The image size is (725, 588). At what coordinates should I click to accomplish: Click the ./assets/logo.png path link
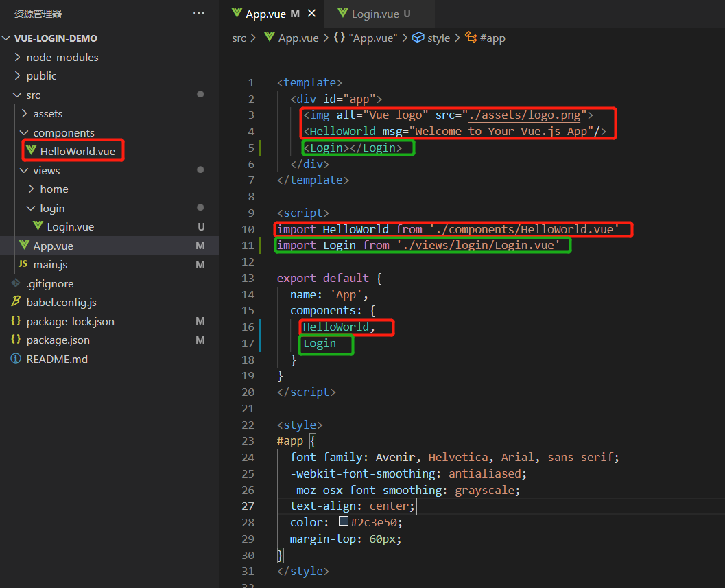(524, 115)
